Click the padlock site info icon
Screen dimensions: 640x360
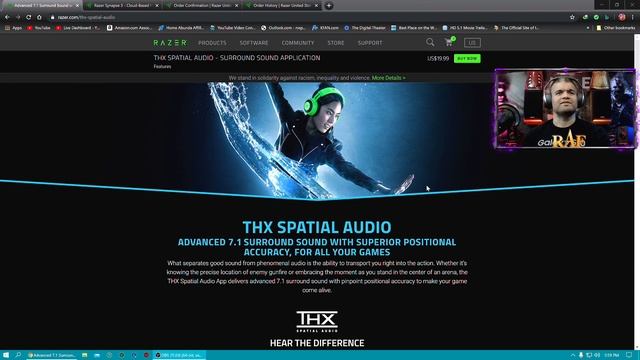52,17
